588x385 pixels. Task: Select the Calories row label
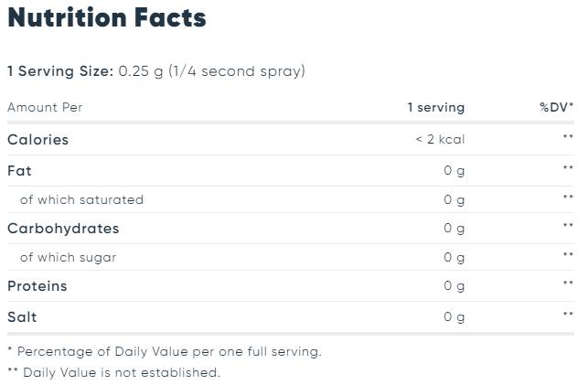point(37,140)
